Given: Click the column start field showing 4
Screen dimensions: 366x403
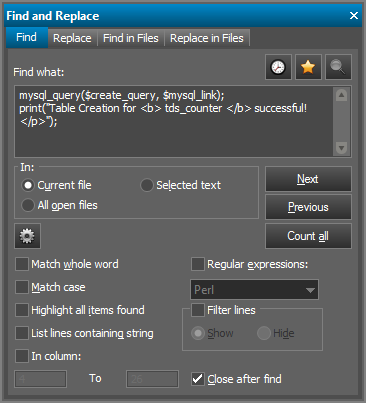Looking at the screenshot, I should coord(40,379).
